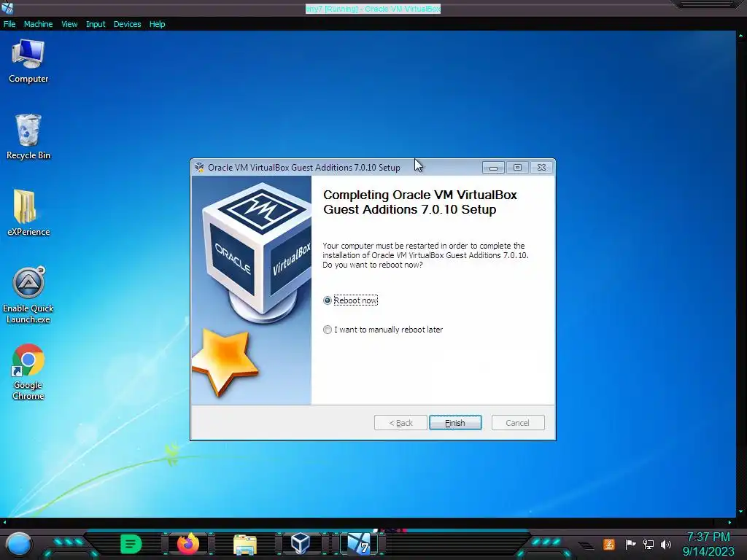Open the green notes app in taskbar
This screenshot has height=560, width=747.
[x=131, y=544]
